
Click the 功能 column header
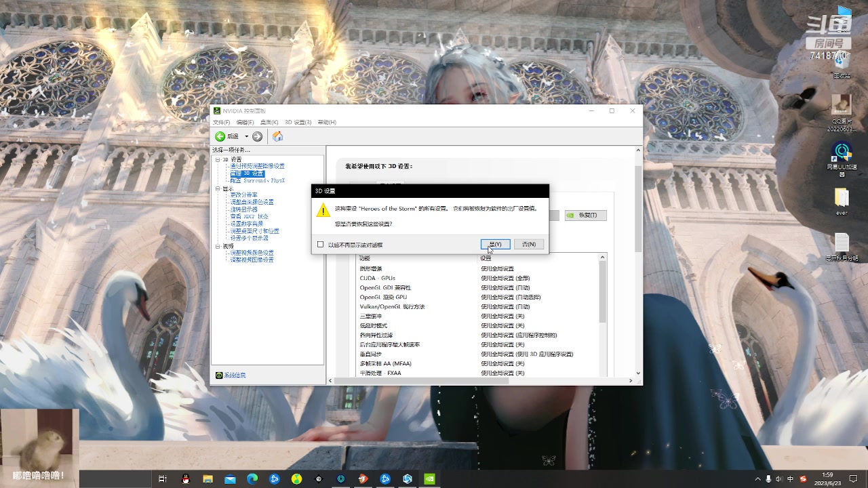418,258
